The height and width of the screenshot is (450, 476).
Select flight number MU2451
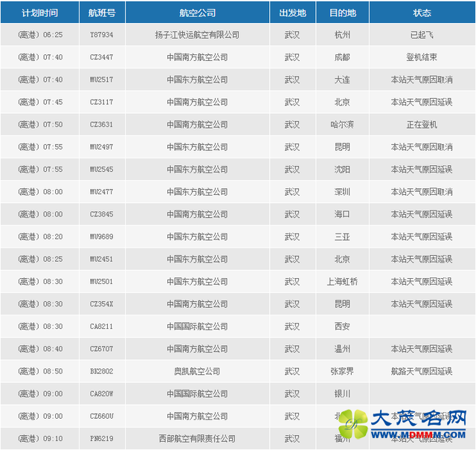pos(102,260)
